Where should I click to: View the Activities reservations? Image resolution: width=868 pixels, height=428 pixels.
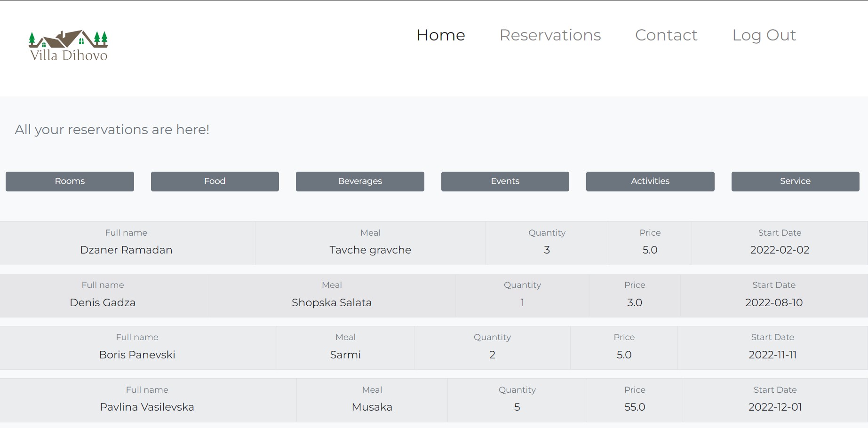coord(650,182)
